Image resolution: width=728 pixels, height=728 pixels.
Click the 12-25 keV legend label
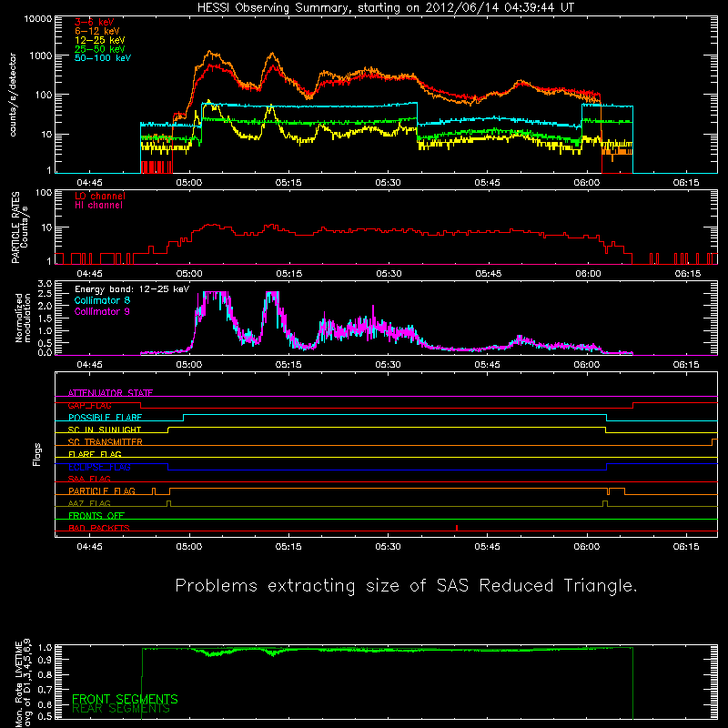[99, 40]
